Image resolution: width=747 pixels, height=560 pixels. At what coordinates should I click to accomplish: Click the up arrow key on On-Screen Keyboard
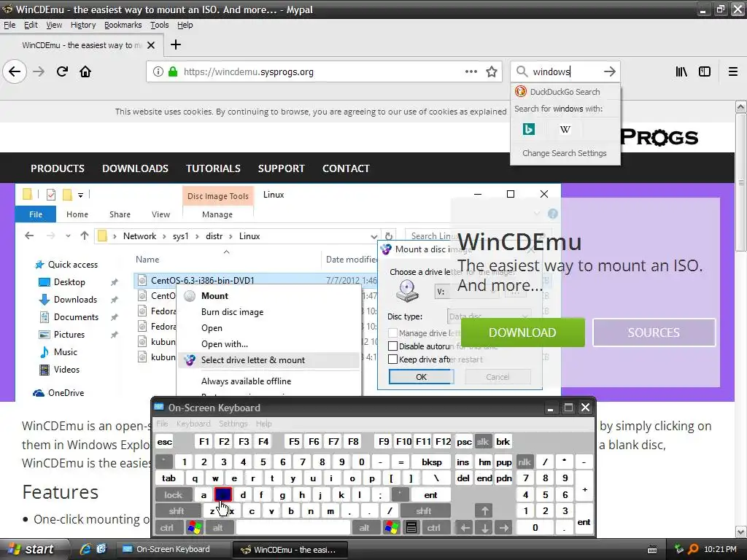(484, 511)
